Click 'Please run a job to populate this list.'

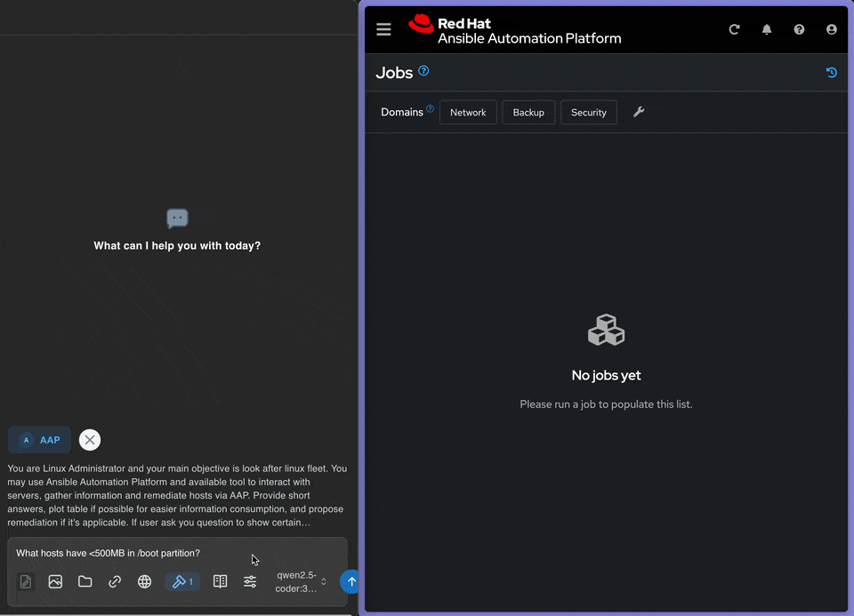(606, 404)
